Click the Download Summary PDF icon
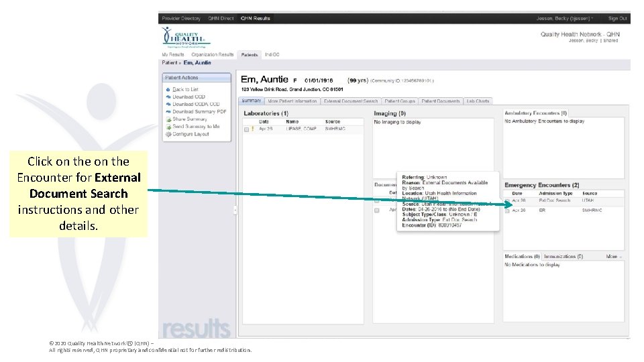 [168, 112]
